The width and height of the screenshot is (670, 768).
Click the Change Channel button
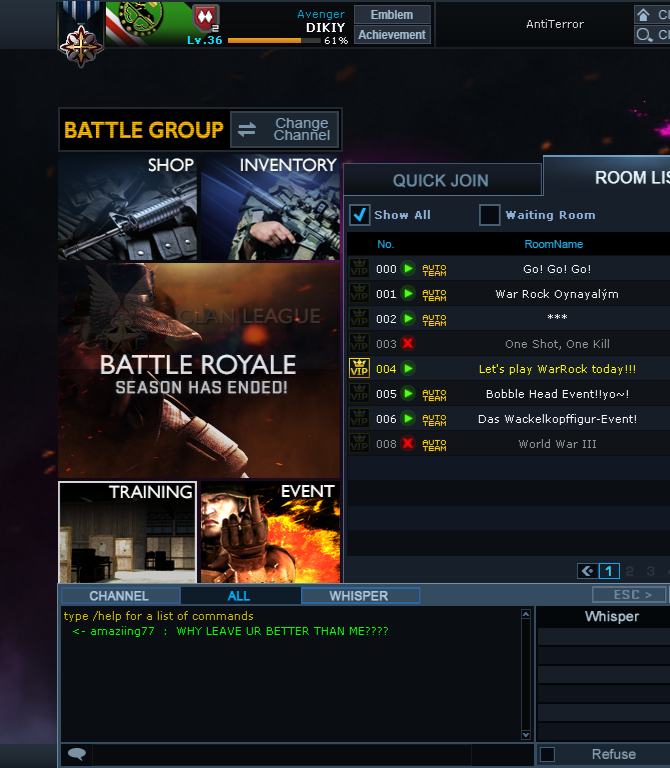(285, 130)
